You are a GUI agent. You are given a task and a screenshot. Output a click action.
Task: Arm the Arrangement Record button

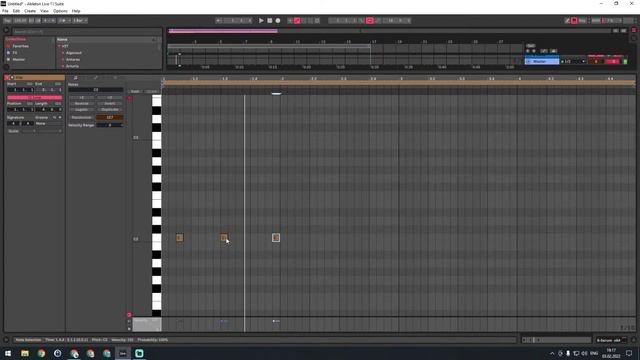[278, 20]
